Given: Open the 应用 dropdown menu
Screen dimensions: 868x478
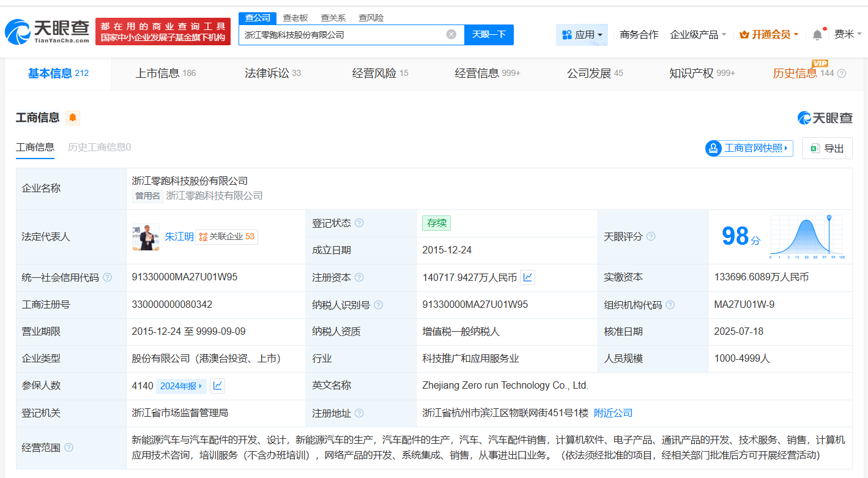Looking at the screenshot, I should pyautogui.click(x=582, y=35).
